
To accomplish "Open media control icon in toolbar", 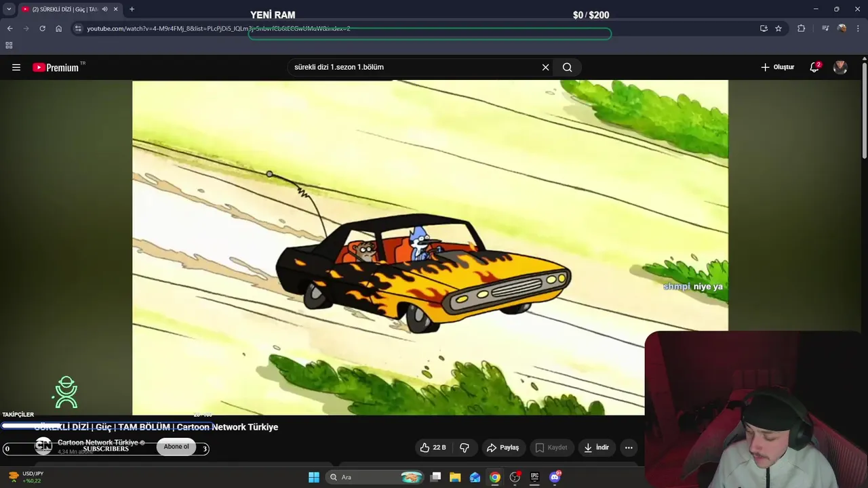I will 825,28.
